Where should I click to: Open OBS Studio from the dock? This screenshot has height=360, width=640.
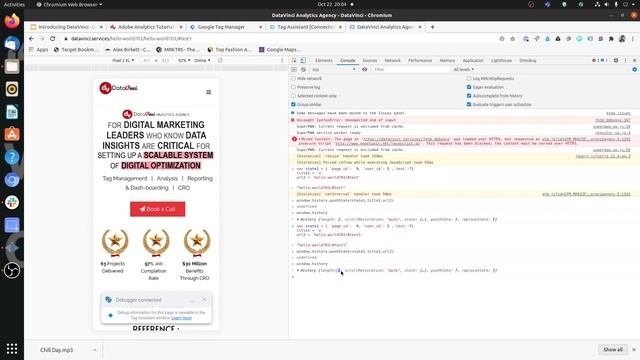(x=12, y=270)
